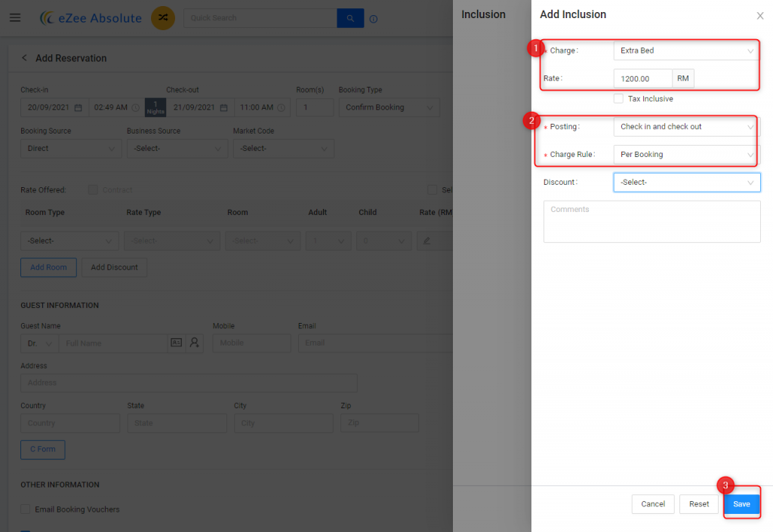Viewport: 773px width, 532px height.
Task: Click the guest profile person icon
Action: [195, 343]
